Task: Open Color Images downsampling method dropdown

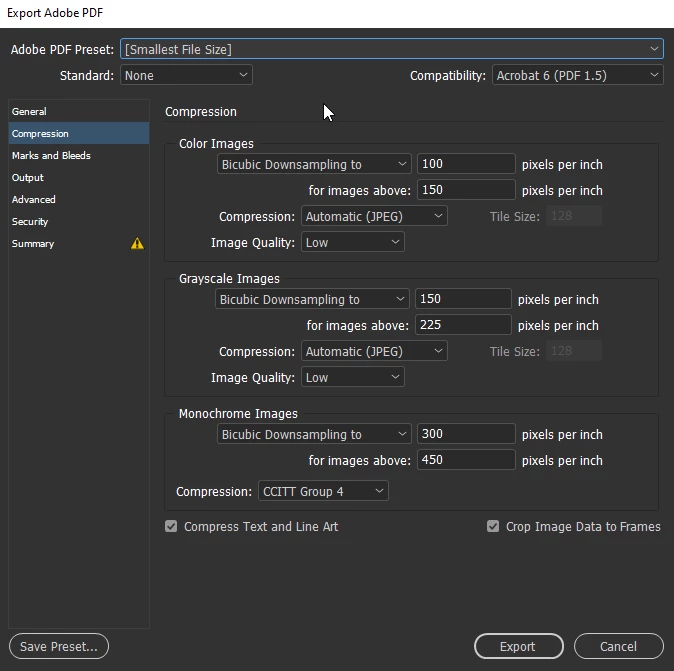Action: tap(314, 164)
